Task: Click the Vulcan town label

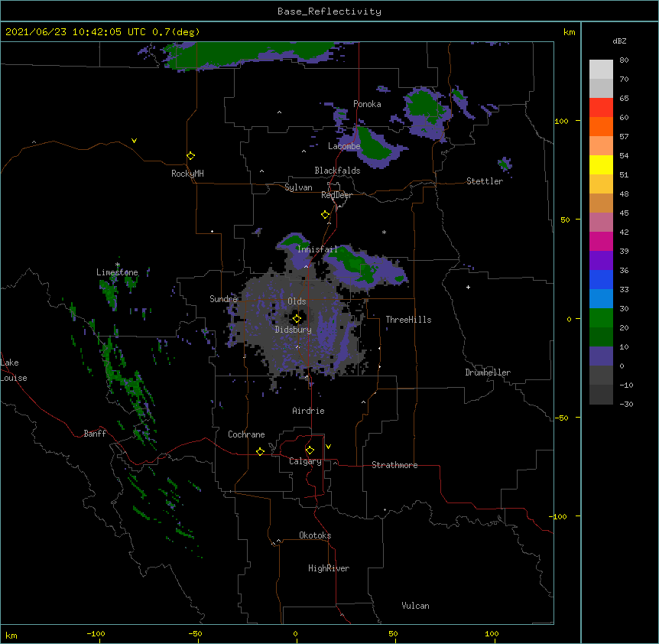Action: click(415, 606)
